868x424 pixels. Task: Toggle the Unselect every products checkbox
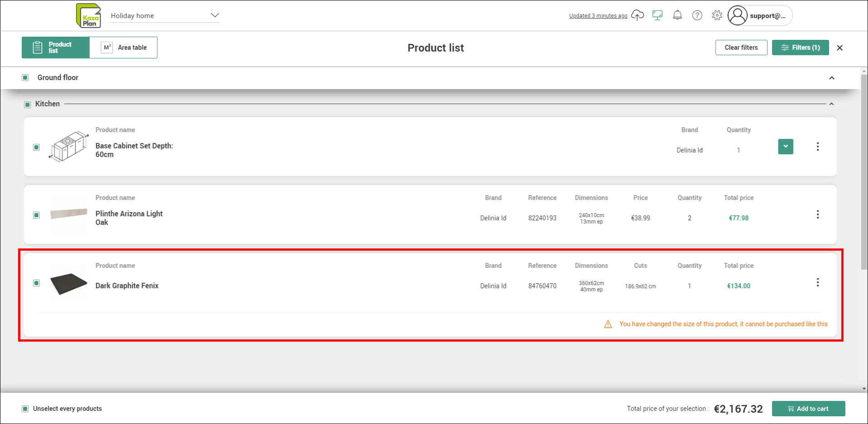pos(25,409)
